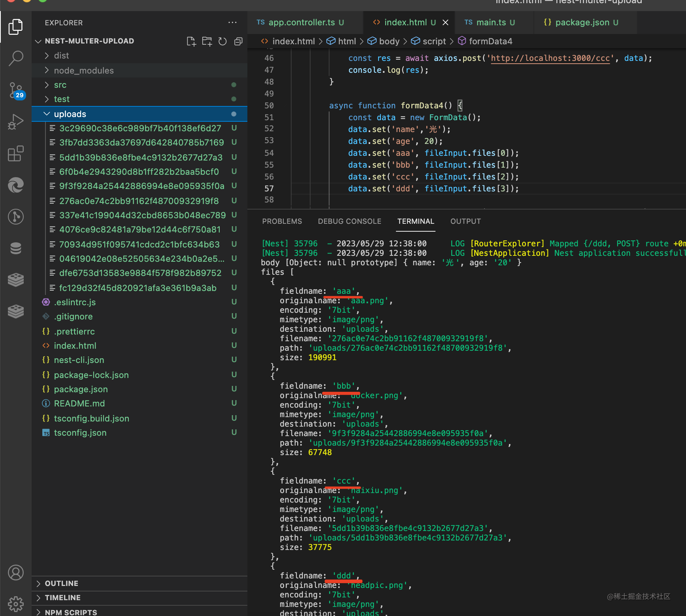The width and height of the screenshot is (686, 616).
Task: Switch to the app.controller.ts tab
Action: (x=301, y=23)
